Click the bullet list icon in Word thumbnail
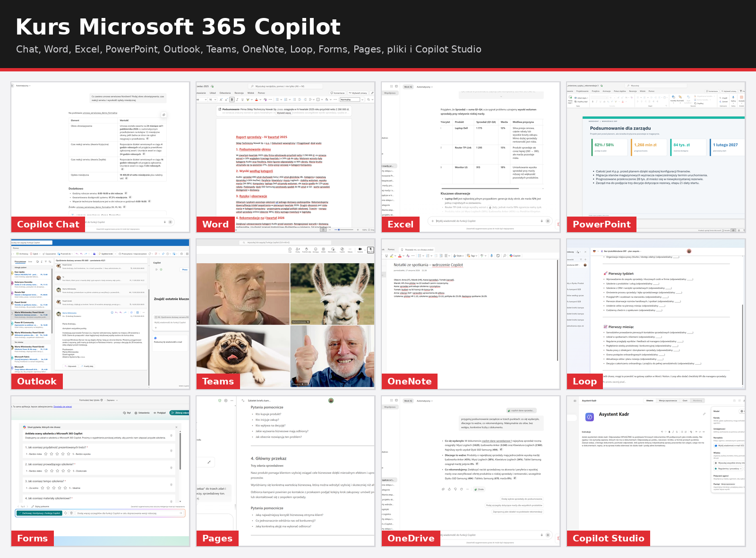The height and width of the screenshot is (558, 756). [277, 100]
